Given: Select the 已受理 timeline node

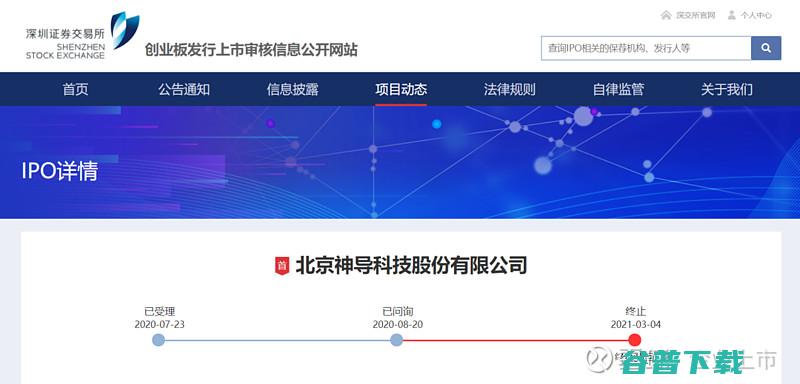Looking at the screenshot, I should point(159,340).
